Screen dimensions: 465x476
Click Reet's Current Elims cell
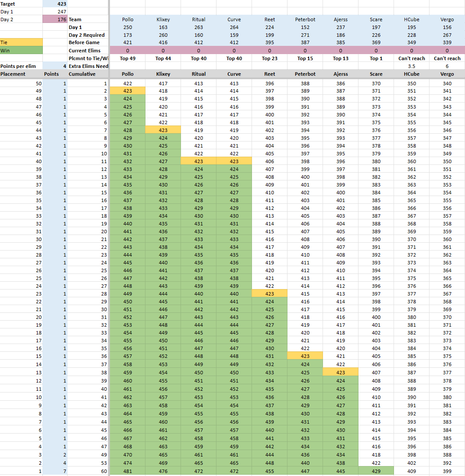(270, 50)
